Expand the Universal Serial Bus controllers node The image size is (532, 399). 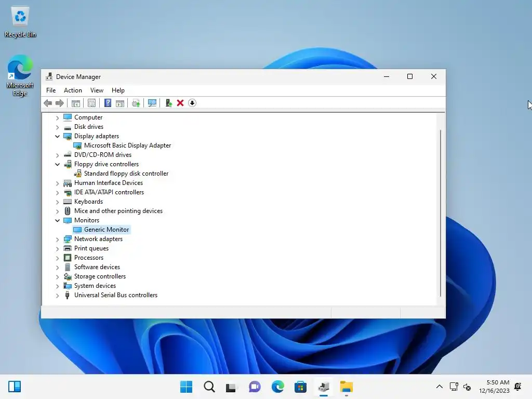point(57,296)
